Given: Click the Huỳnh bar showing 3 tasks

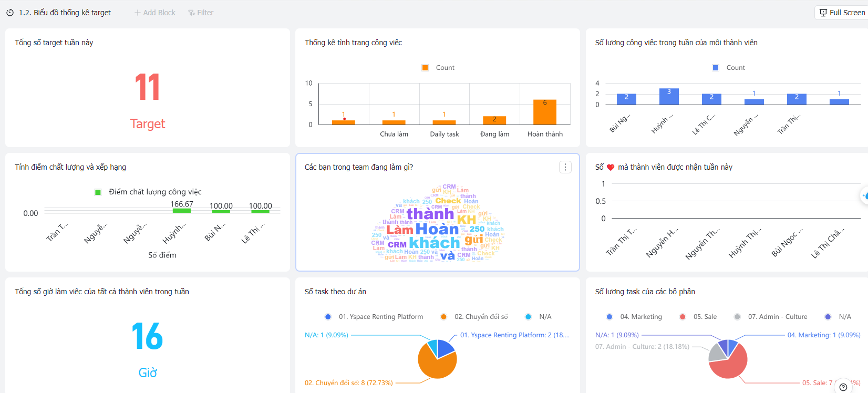Looking at the screenshot, I should [669, 97].
